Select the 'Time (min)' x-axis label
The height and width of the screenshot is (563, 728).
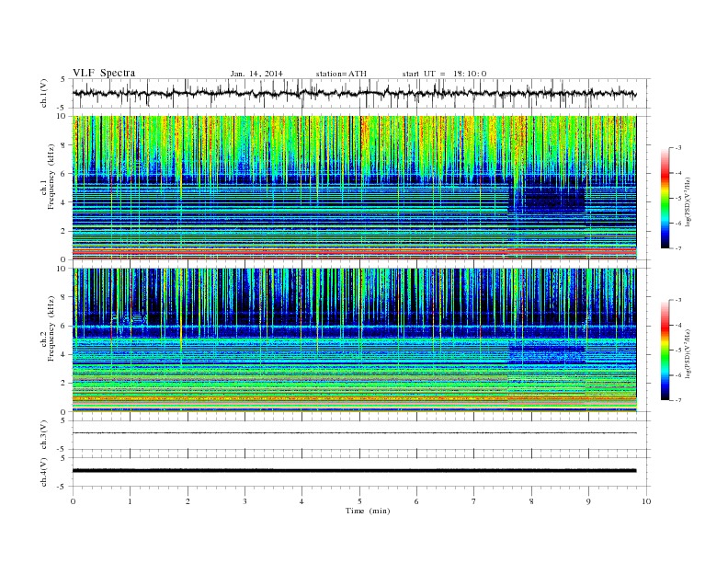(368, 511)
